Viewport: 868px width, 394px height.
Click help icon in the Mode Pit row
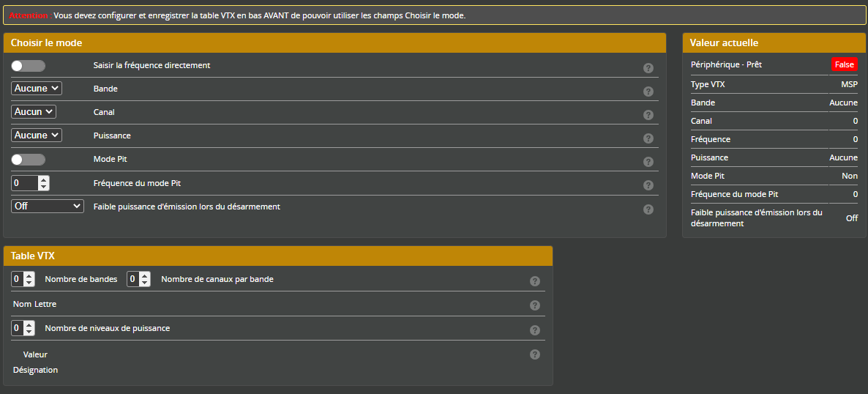[648, 162]
